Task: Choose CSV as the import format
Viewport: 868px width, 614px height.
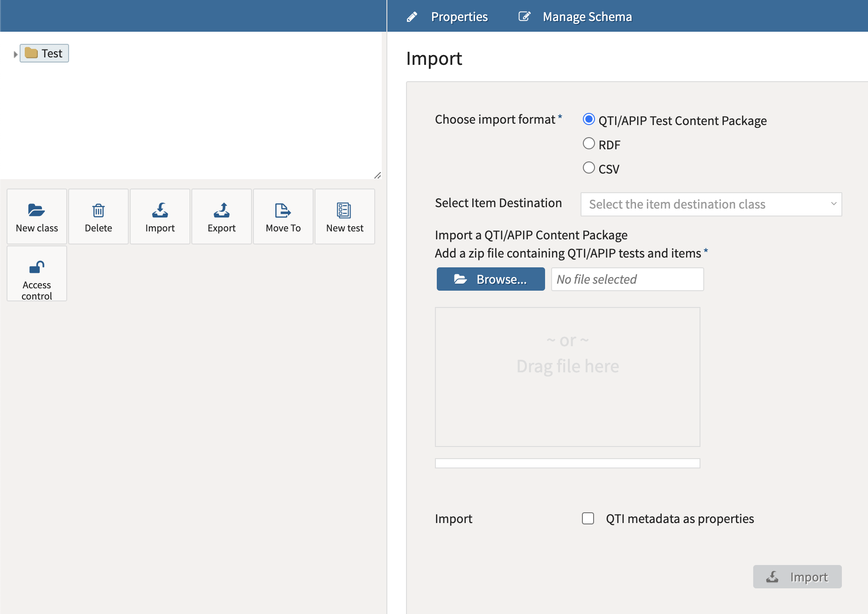Action: (588, 167)
